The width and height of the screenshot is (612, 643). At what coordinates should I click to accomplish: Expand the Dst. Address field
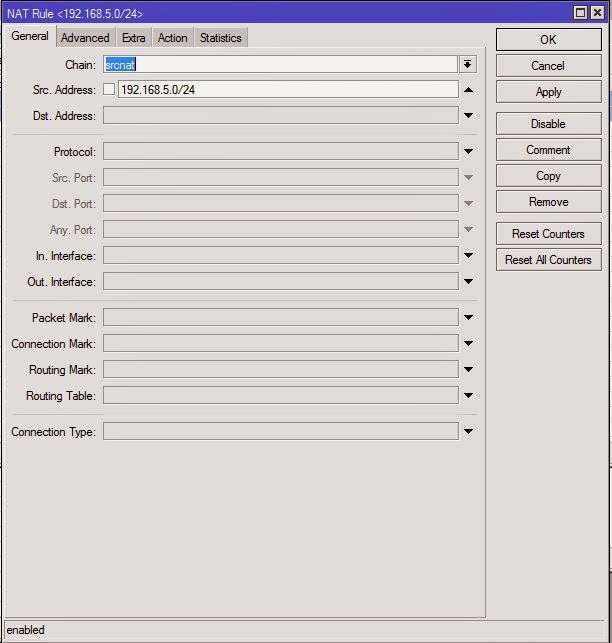pyautogui.click(x=468, y=115)
